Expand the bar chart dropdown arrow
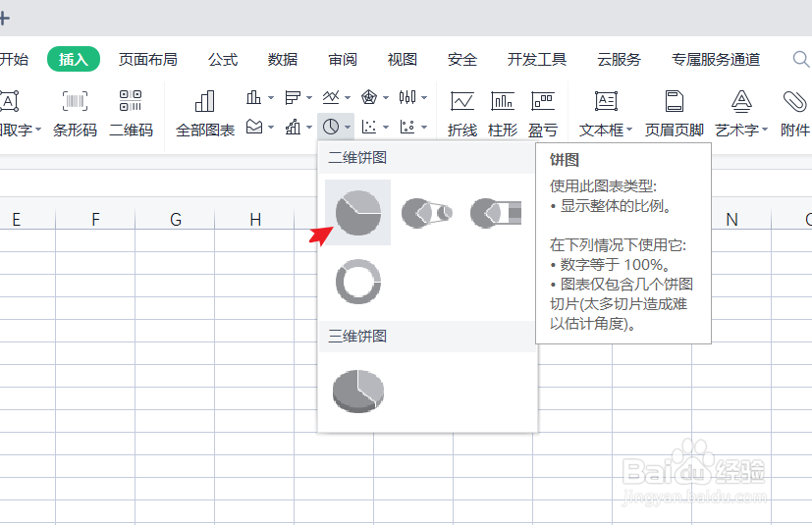 (309, 97)
